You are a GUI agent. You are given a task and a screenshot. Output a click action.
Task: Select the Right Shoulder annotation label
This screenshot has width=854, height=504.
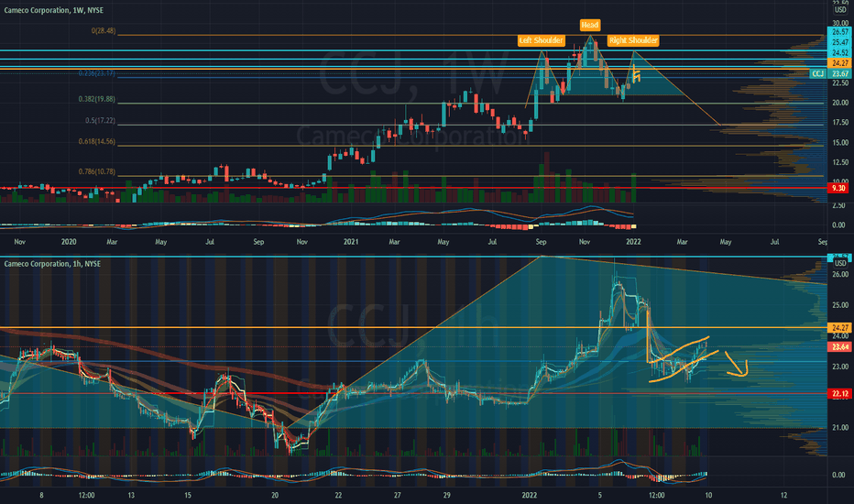(x=633, y=40)
